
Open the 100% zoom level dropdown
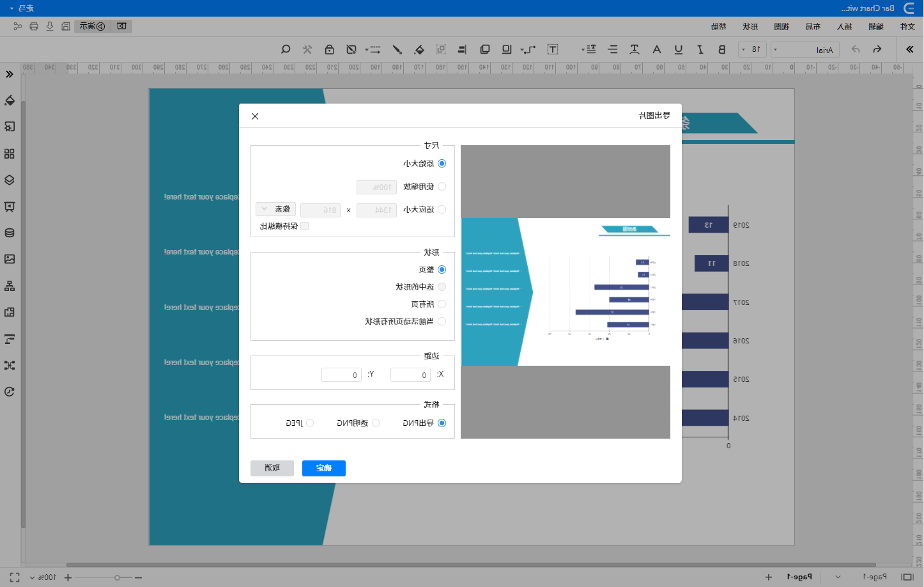point(43,577)
